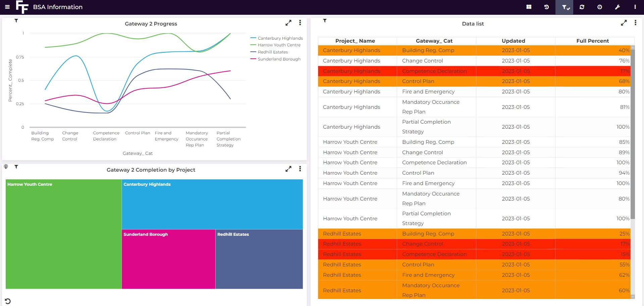Click the broadcast icon on Gateway 2 Completion panel

point(6,167)
